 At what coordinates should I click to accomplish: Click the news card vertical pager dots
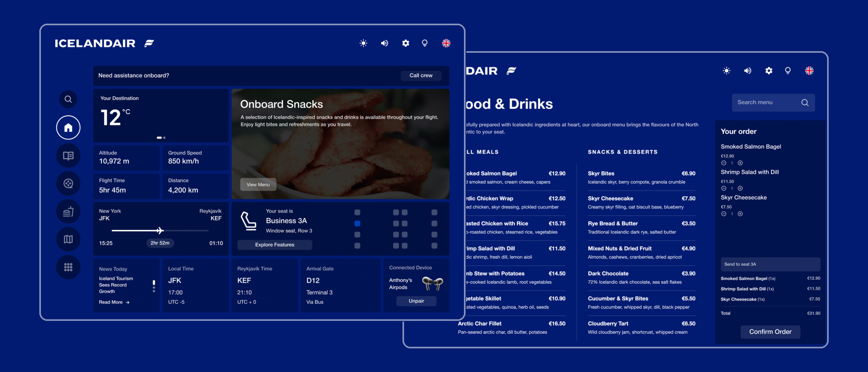click(154, 286)
